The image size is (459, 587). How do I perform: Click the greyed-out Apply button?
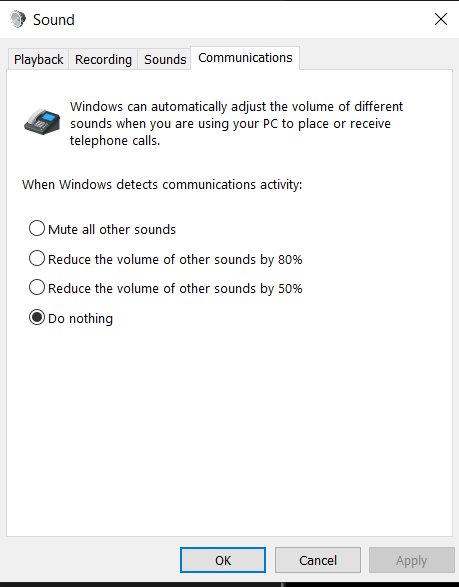click(411, 560)
